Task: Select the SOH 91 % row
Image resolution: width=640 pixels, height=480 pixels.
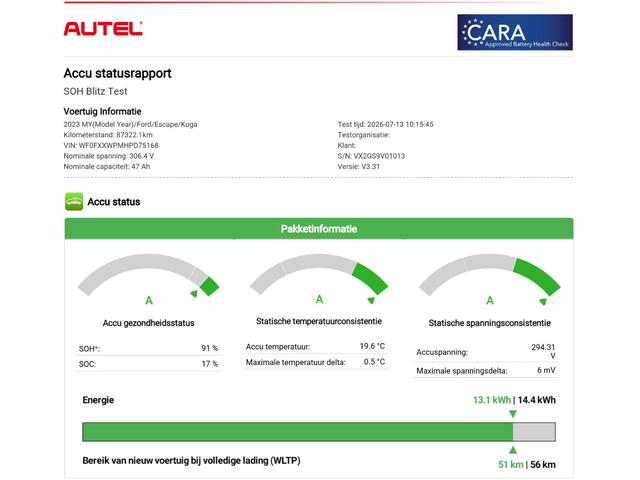Action: pyautogui.click(x=148, y=349)
